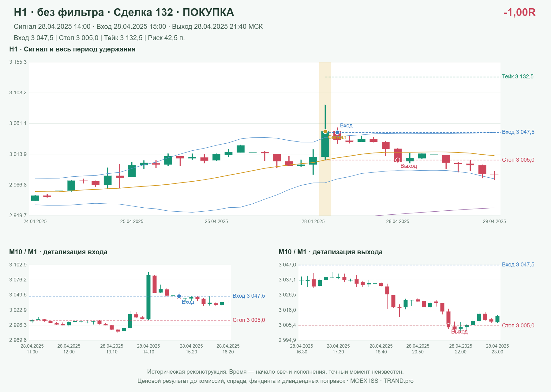Click the 29.04.2025 date label on H1 axis

(x=494, y=221)
